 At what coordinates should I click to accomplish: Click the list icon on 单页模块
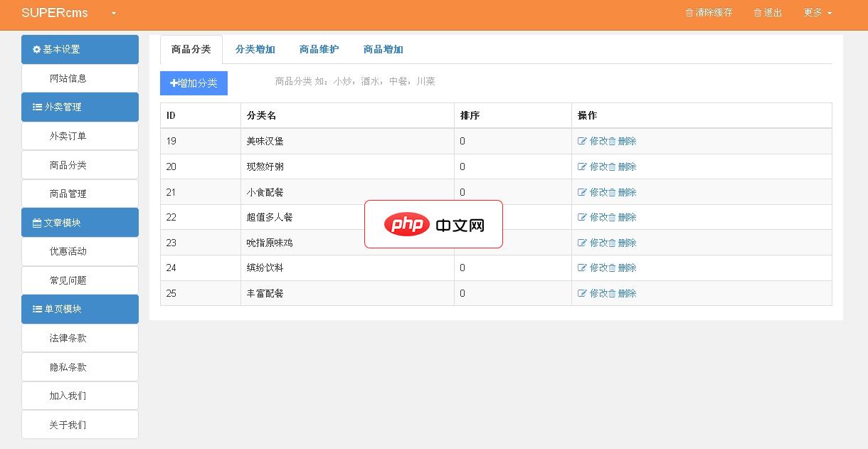click(x=36, y=309)
